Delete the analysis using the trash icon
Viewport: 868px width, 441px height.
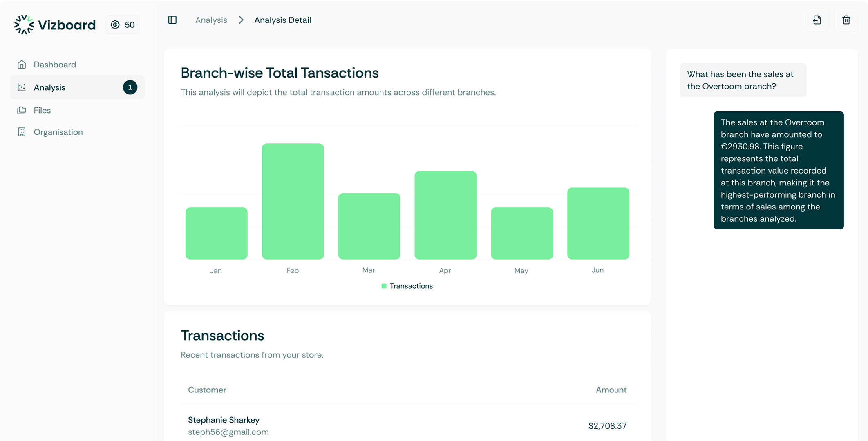pos(846,20)
